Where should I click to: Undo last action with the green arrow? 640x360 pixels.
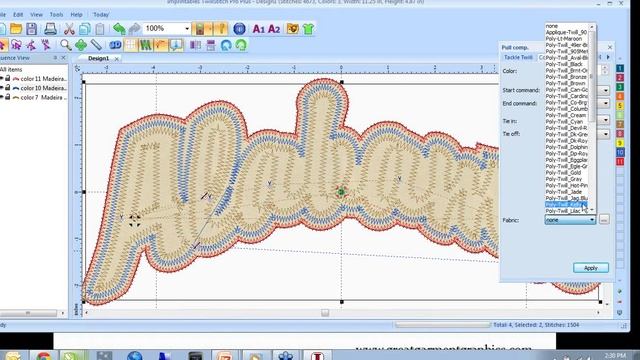119,29
